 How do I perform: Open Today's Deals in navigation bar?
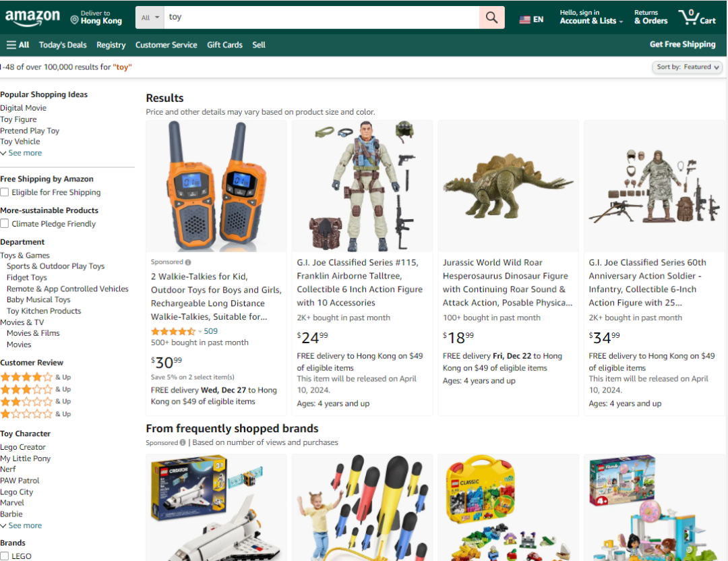(63, 45)
